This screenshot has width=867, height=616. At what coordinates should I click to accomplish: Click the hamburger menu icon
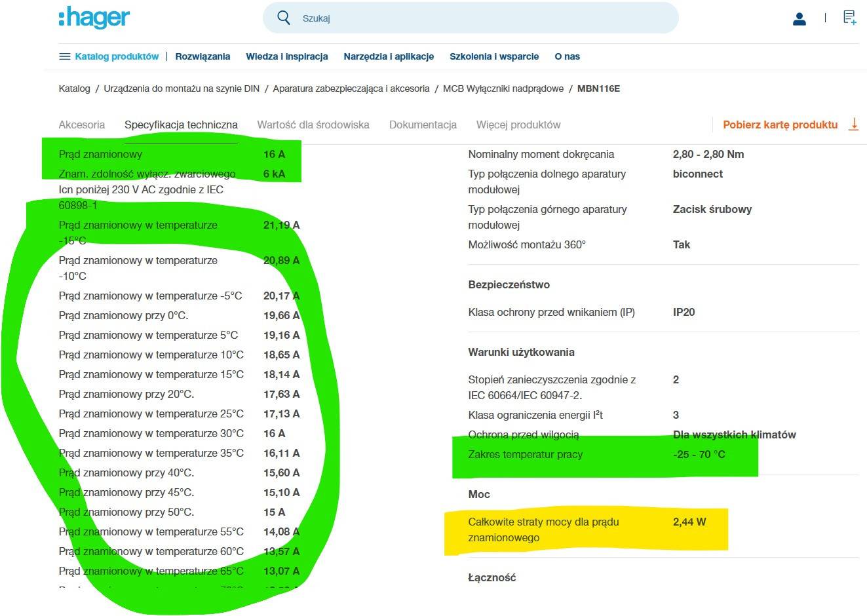[x=65, y=56]
